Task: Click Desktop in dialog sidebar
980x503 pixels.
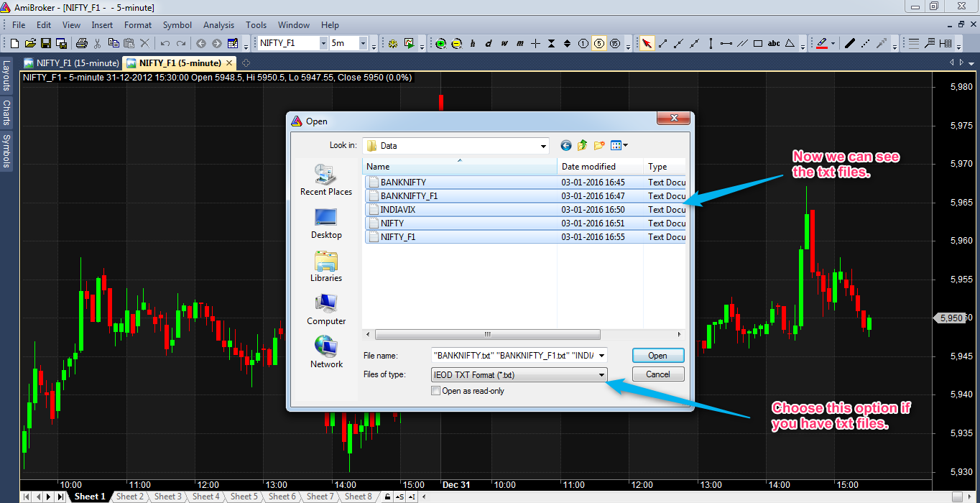Action: click(326, 223)
